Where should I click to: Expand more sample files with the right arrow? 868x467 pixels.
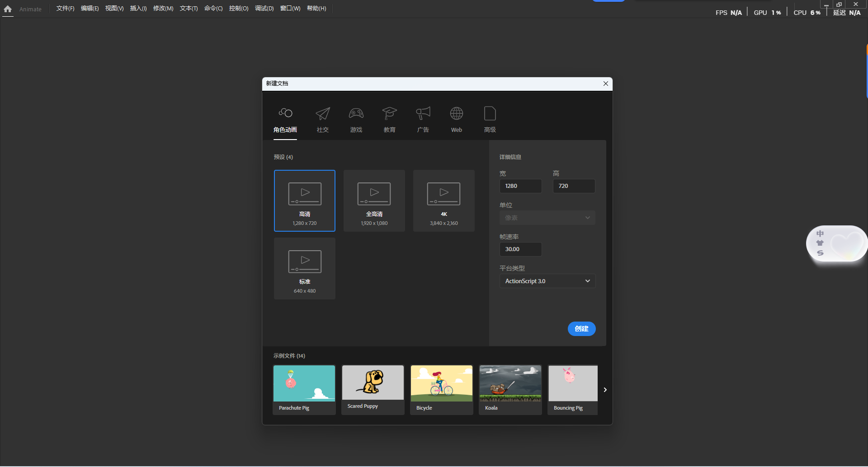tap(605, 389)
